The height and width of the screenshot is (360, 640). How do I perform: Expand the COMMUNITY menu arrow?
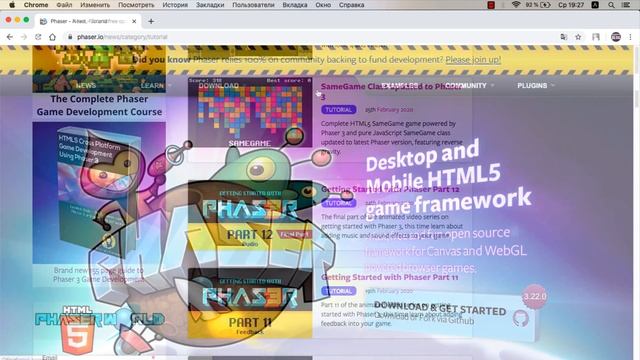(x=492, y=85)
